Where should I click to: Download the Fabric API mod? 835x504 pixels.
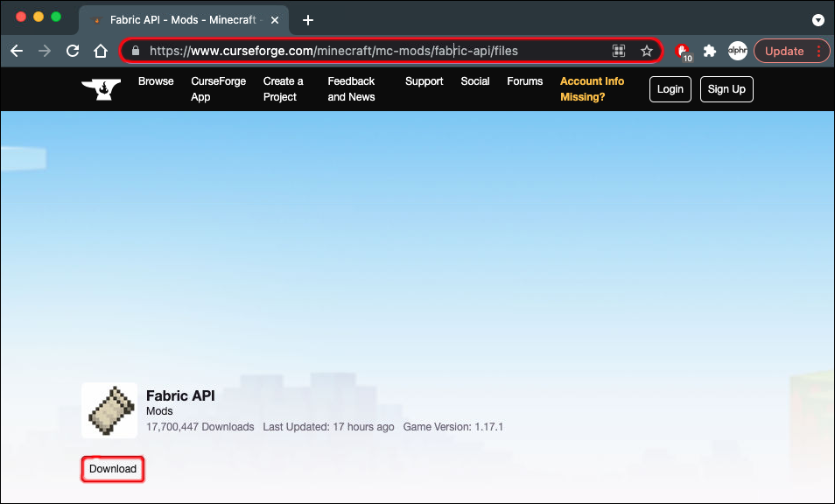pos(112,469)
